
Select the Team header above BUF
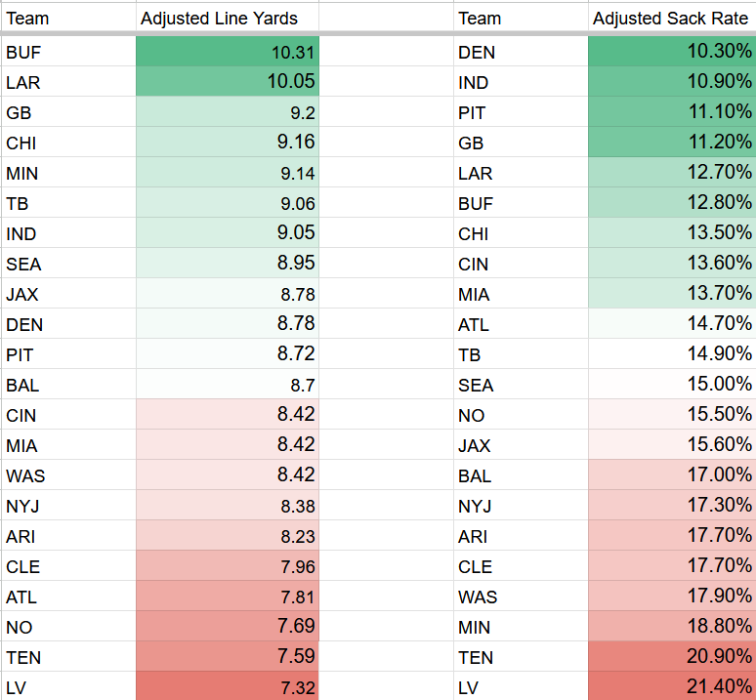[x=27, y=19]
